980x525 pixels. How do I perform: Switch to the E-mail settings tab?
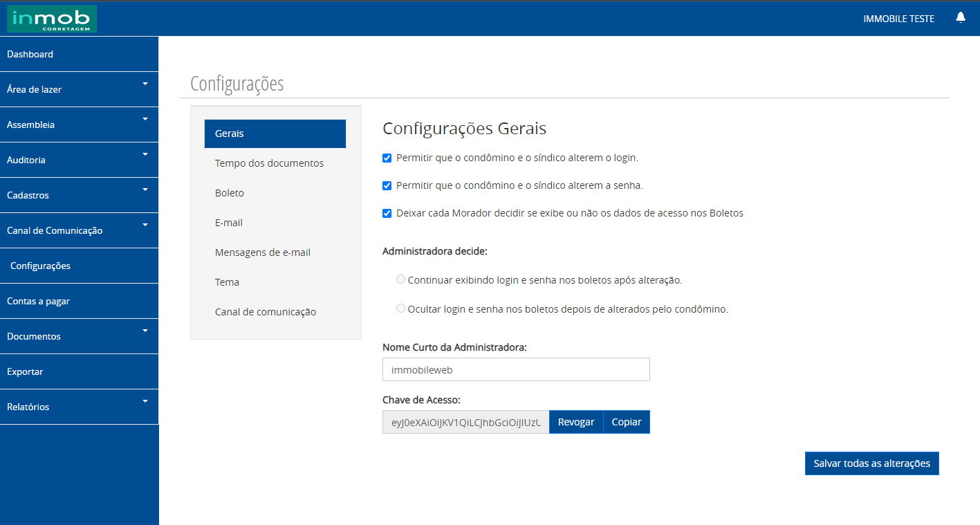point(275,223)
